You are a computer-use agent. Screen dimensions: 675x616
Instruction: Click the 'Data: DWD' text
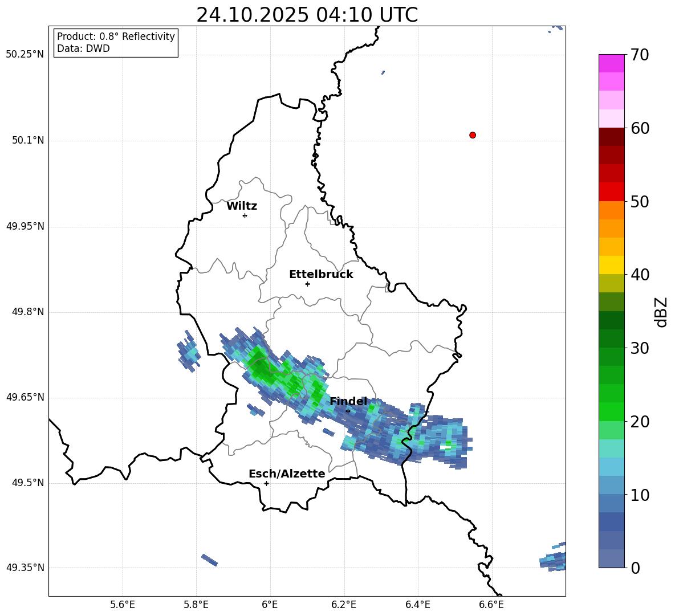pyautogui.click(x=83, y=48)
